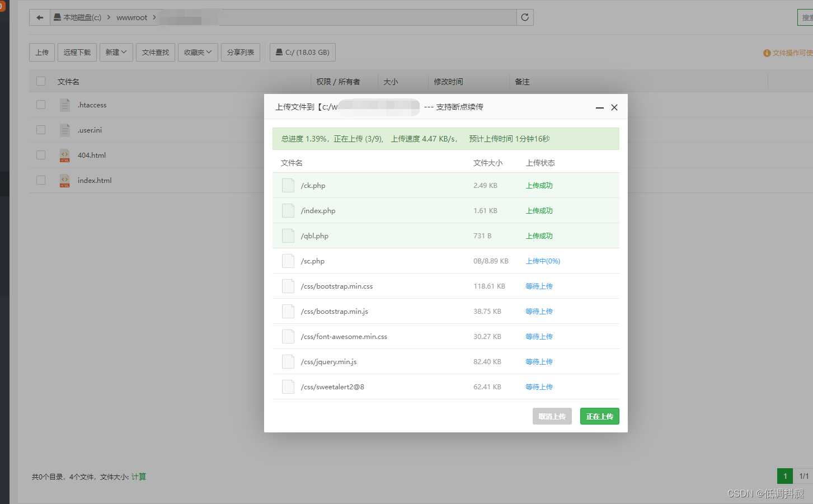The image size is (813, 504).
Task: Click the 上传 toolbar button
Action: 42,52
